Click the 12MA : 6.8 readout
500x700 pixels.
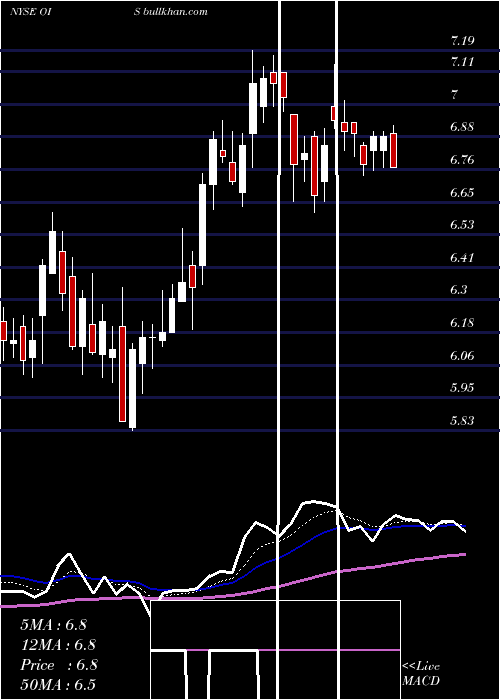(x=58, y=645)
